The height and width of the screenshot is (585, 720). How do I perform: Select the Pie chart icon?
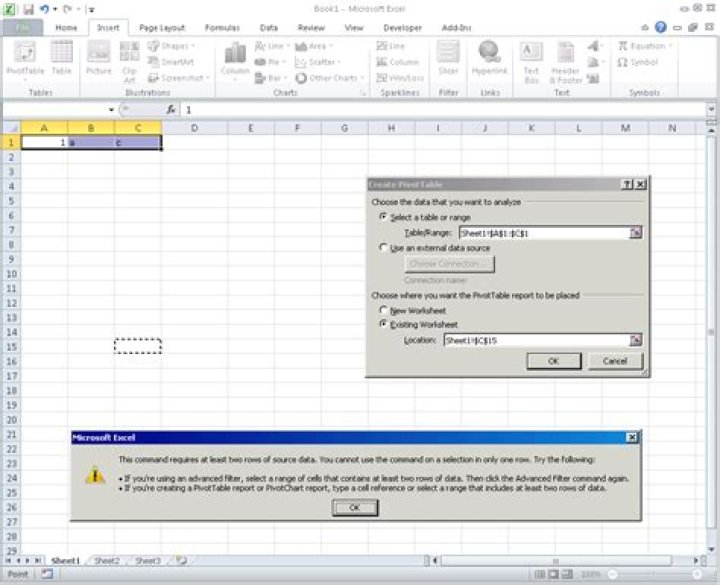click(260, 62)
